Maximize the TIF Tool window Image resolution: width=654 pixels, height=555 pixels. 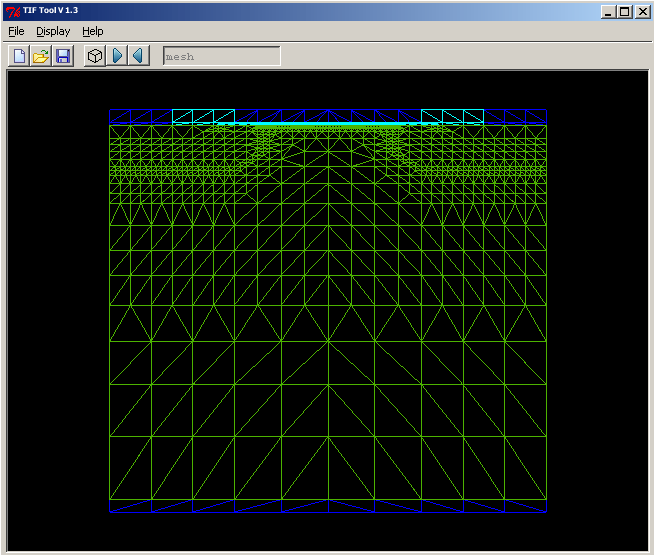(625, 11)
